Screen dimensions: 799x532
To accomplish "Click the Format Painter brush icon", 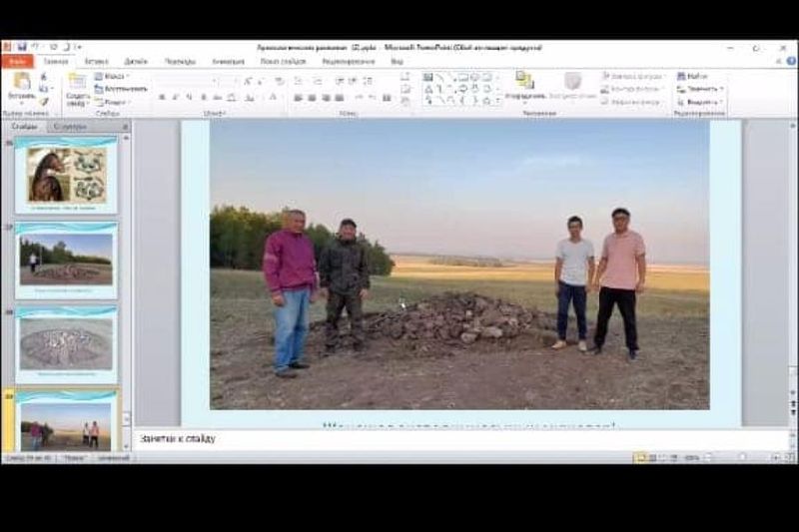I will point(44,102).
